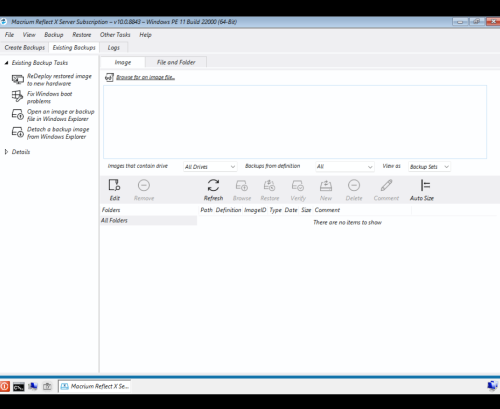Image resolution: width=500 pixels, height=409 pixels.
Task: Open the View as Backup Sets dropdown
Action: pyautogui.click(x=429, y=167)
